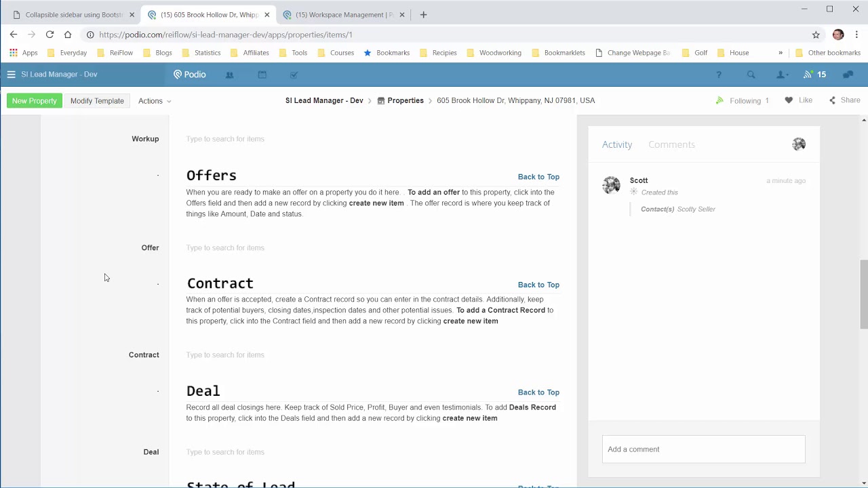868x488 pixels.
Task: Open the Tasks checkmark icon in the Podio header
Action: point(294,75)
